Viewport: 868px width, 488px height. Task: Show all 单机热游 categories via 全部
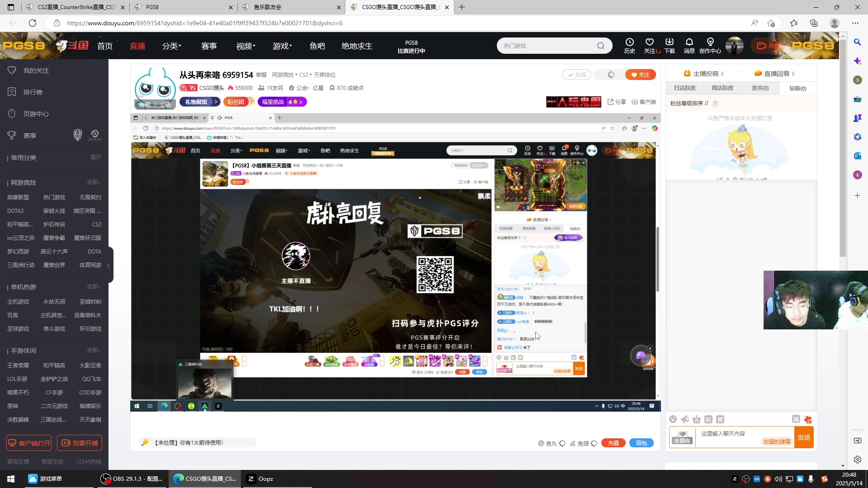(x=94, y=286)
